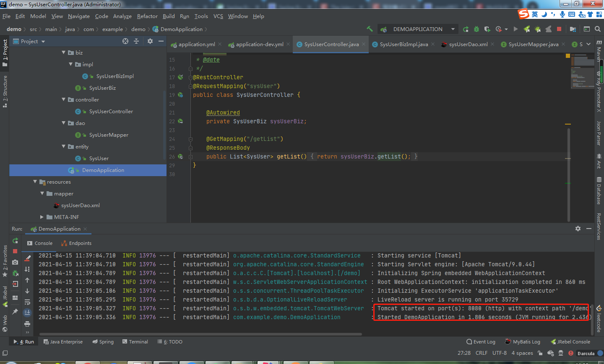The image size is (604, 364).
Task: Run with JRebel rocket icon
Action: click(527, 29)
